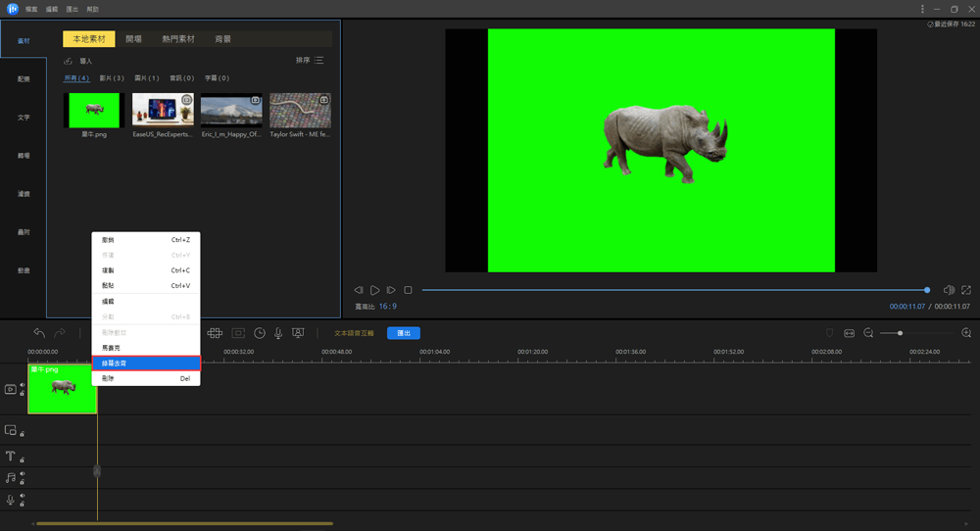The width and height of the screenshot is (980, 531).
Task: Click the Play button under the preview
Action: tap(374, 290)
